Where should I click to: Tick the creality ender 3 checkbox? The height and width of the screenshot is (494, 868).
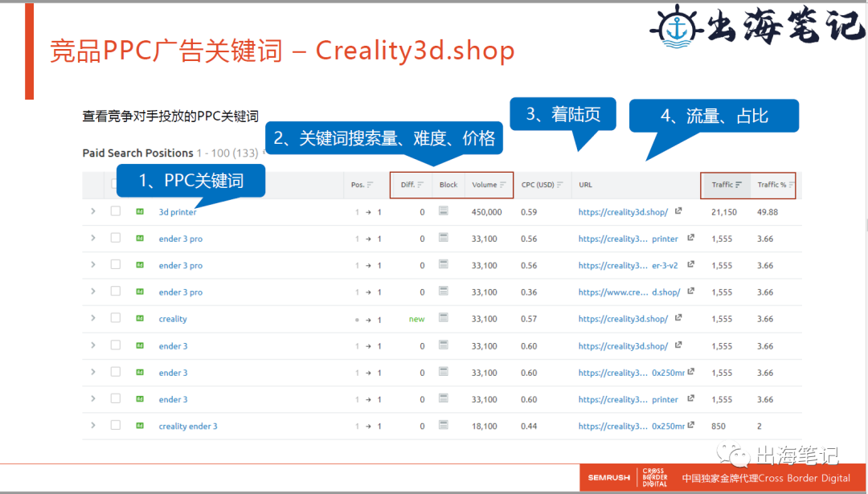115,426
